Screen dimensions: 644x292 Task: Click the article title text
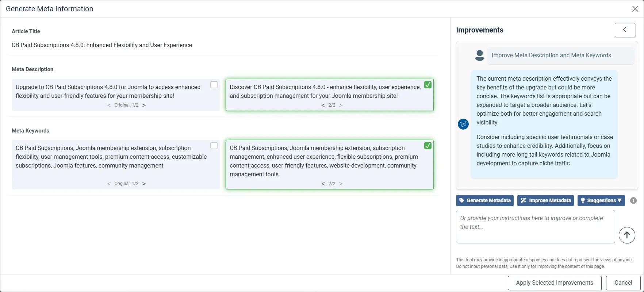[x=102, y=45]
